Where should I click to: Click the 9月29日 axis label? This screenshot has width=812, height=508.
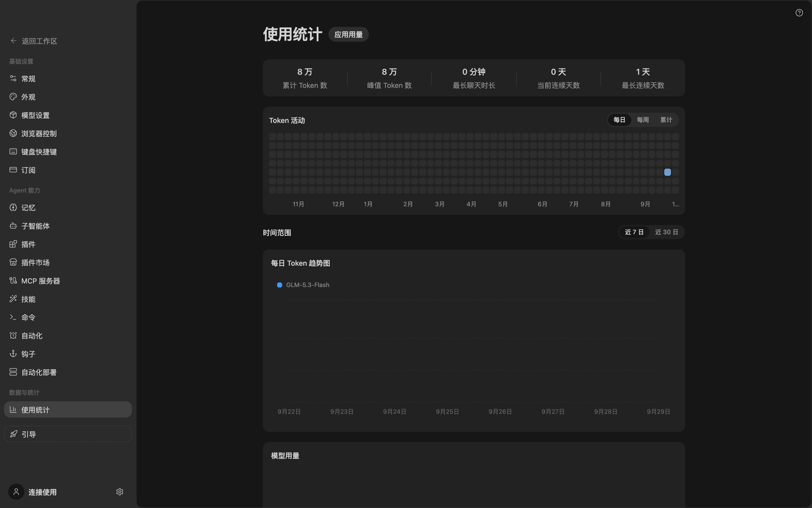(658, 411)
